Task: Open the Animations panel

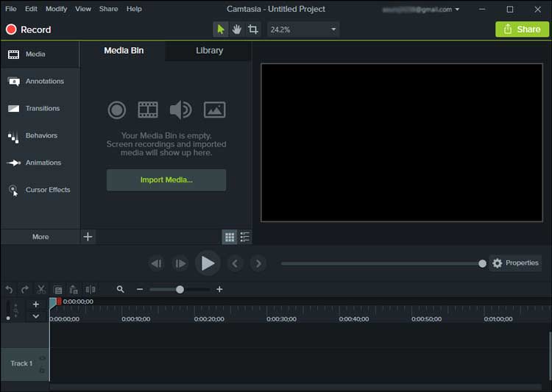Action: [x=40, y=163]
